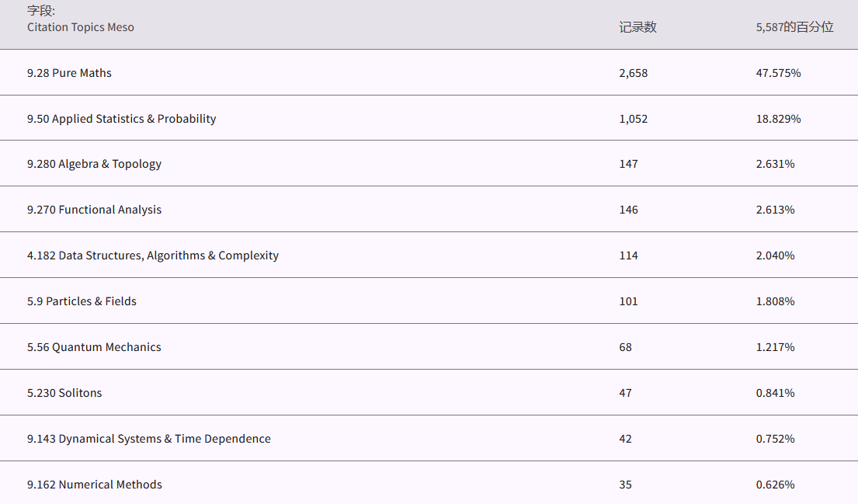Click the 记录数 column header
The width and height of the screenshot is (858, 504).
(x=637, y=27)
